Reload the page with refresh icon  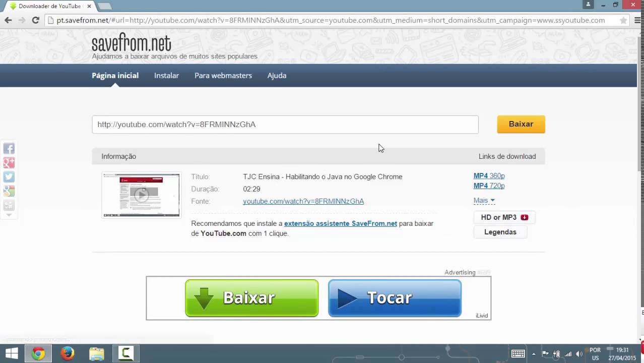pyautogui.click(x=35, y=20)
